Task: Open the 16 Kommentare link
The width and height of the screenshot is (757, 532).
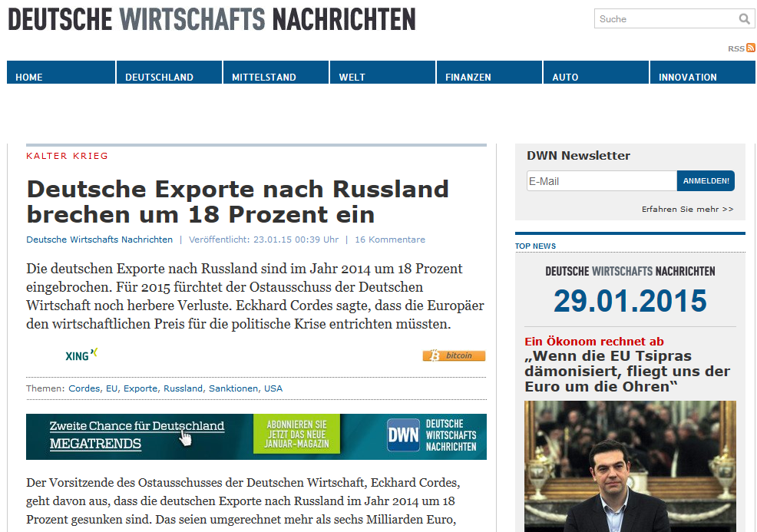Action: tap(389, 240)
